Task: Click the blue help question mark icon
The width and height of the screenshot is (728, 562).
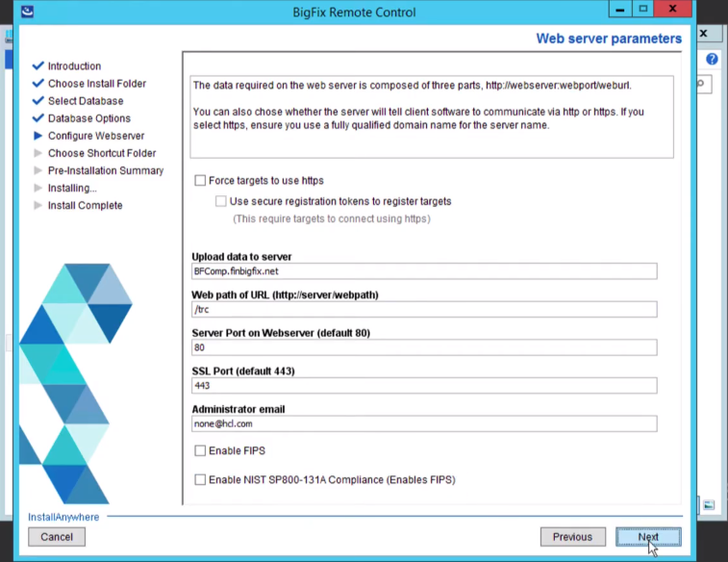Action: click(712, 59)
